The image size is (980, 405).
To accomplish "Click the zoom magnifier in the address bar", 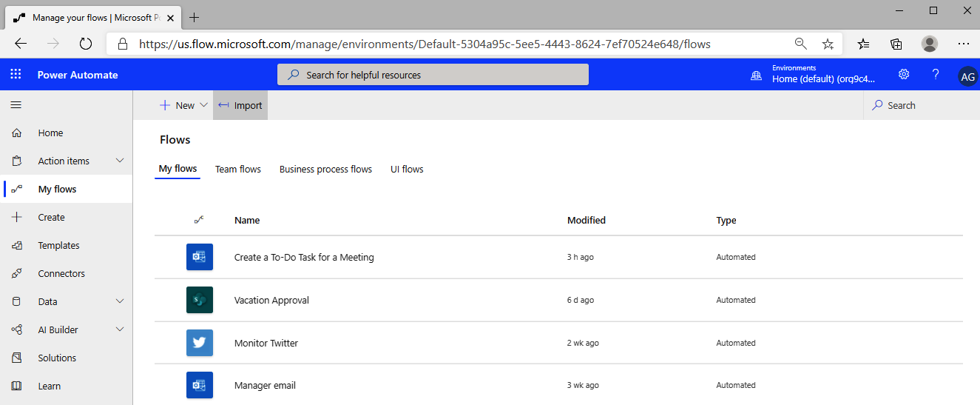I will coord(800,44).
